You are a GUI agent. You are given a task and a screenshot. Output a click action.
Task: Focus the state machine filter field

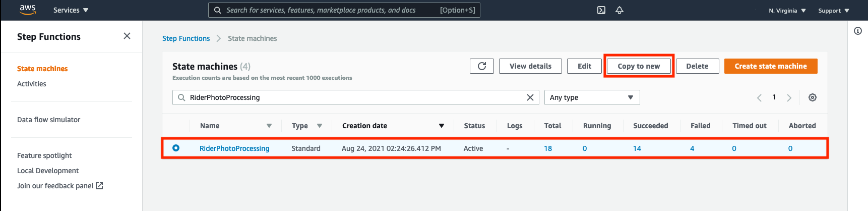[356, 97]
